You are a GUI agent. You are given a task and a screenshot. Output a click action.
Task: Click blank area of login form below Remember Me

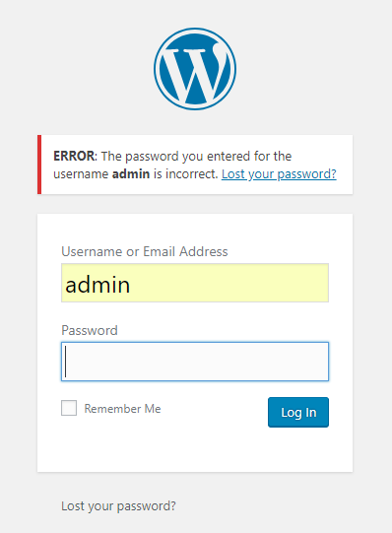click(195, 448)
